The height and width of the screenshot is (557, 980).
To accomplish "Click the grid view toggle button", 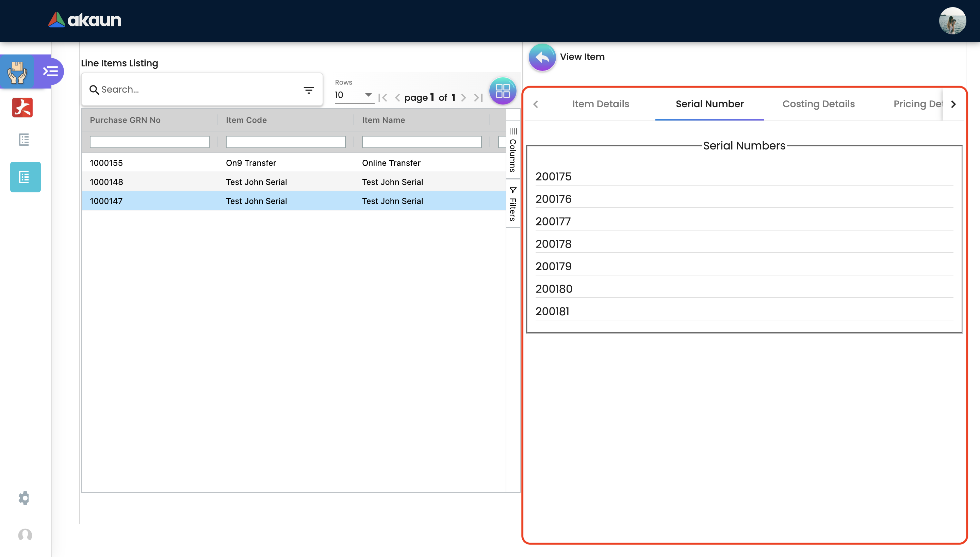I will 502,91.
